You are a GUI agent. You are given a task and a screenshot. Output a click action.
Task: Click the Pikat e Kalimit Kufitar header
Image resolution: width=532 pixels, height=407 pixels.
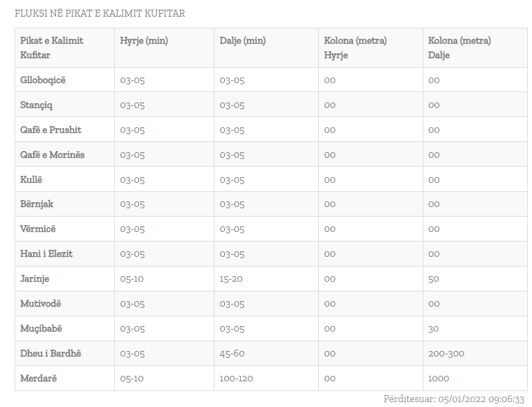[52, 48]
